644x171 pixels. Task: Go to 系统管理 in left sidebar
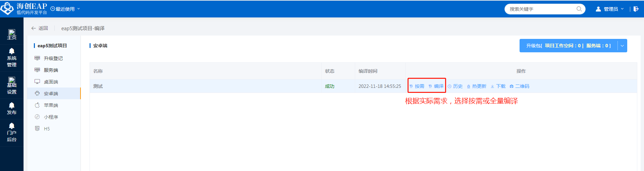12,58
